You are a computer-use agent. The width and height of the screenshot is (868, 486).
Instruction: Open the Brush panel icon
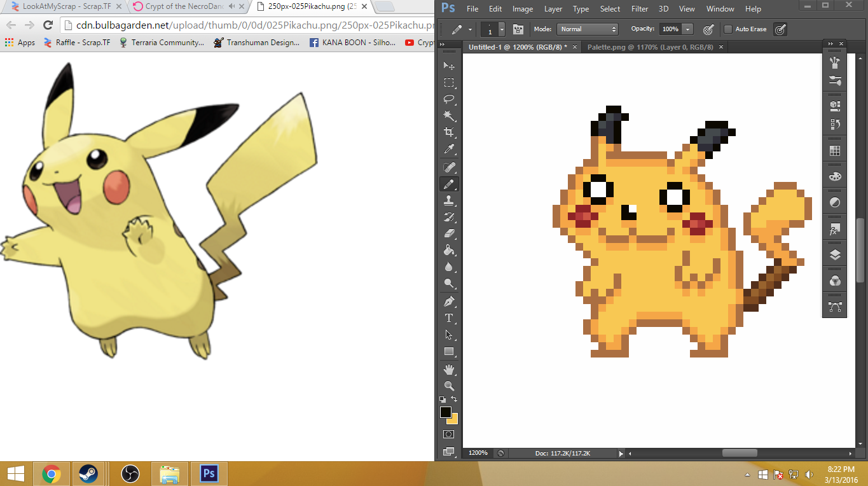[835, 62]
